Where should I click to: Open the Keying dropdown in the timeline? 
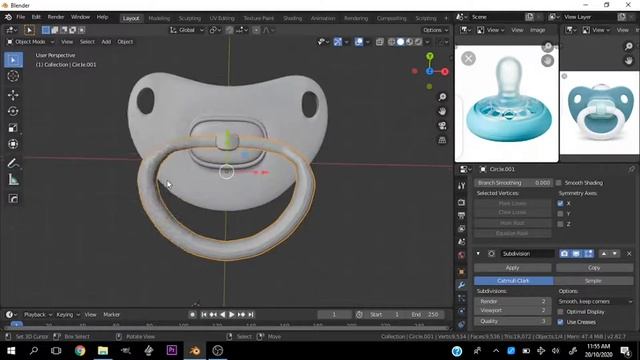[x=68, y=315]
